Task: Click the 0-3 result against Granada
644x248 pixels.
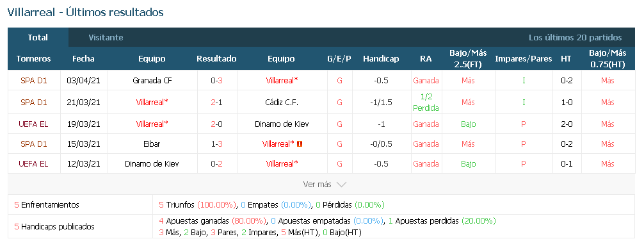Action: [217, 81]
